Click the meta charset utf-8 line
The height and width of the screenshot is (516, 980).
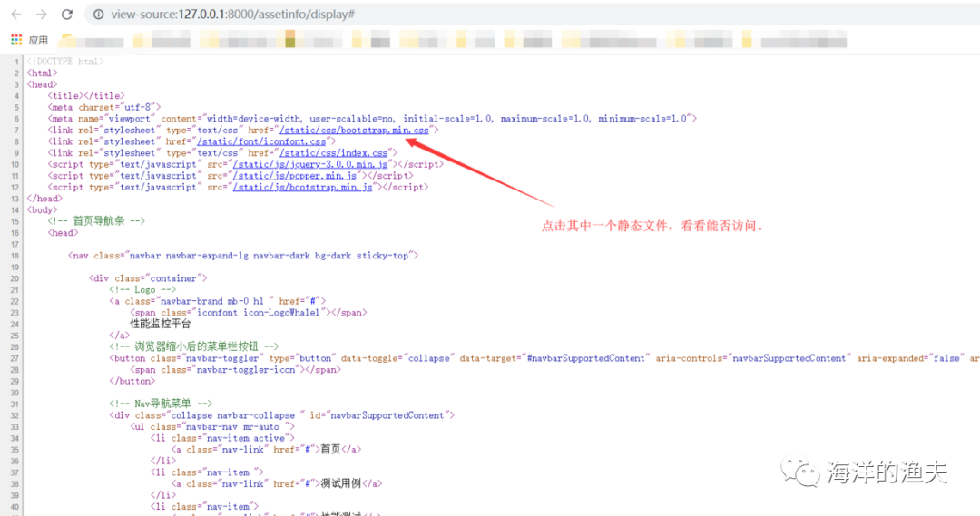(104, 107)
